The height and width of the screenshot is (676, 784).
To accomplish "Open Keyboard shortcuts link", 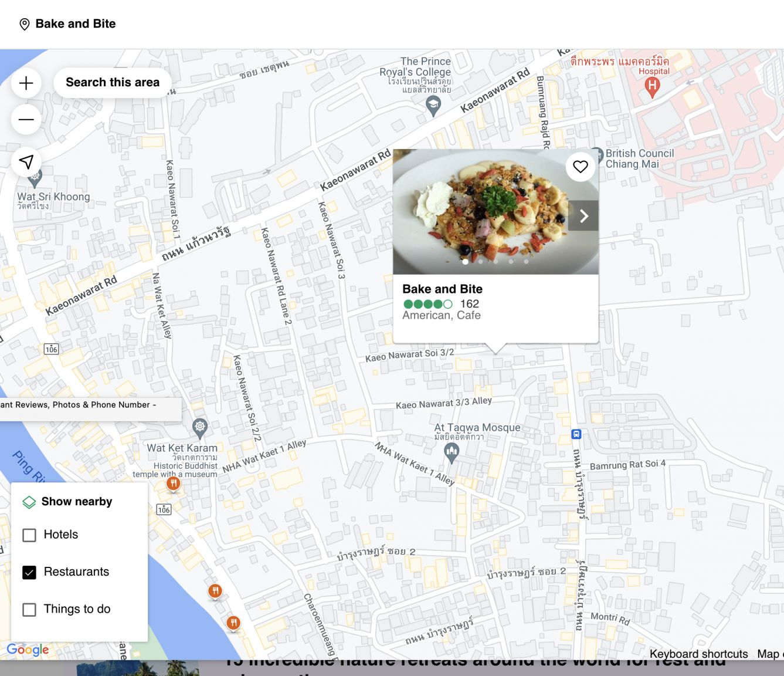I will (698, 654).
